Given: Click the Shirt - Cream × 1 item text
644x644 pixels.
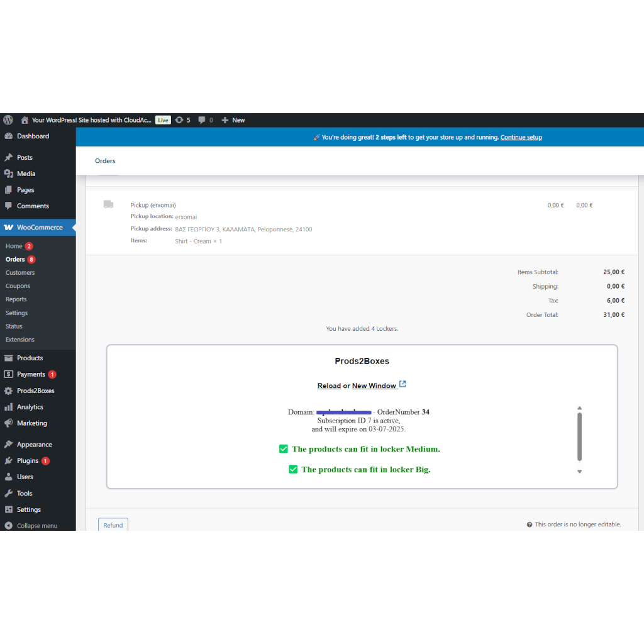Looking at the screenshot, I should 198,241.
